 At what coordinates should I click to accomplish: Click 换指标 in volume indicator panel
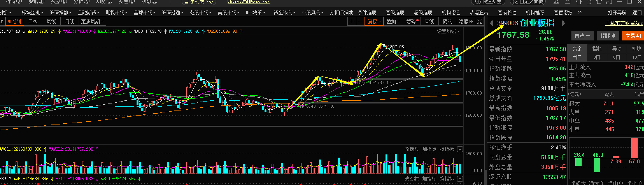coord(447,149)
